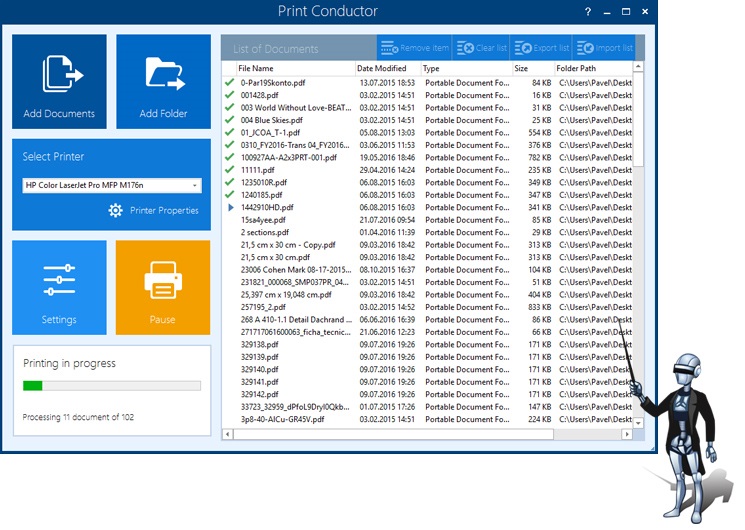Click green checkmark beside 0310_FY2016-Trans file
Viewport: 745px width, 530px height.
click(x=229, y=145)
